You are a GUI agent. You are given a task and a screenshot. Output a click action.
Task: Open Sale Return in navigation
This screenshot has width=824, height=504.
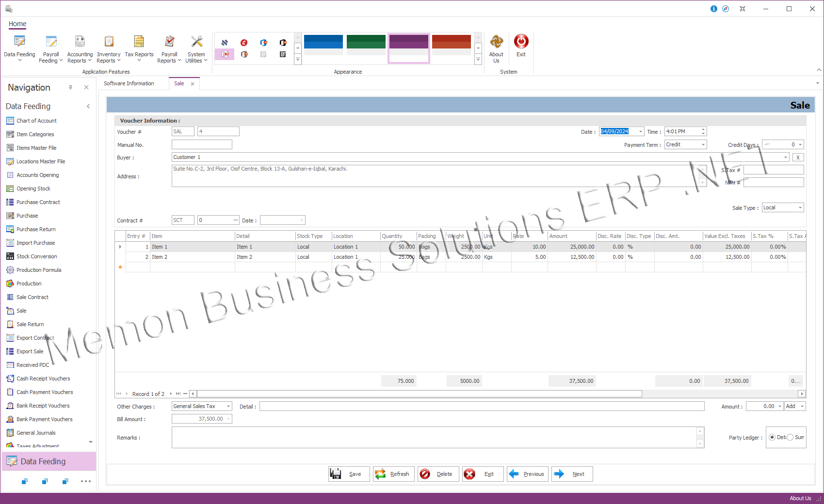click(30, 324)
